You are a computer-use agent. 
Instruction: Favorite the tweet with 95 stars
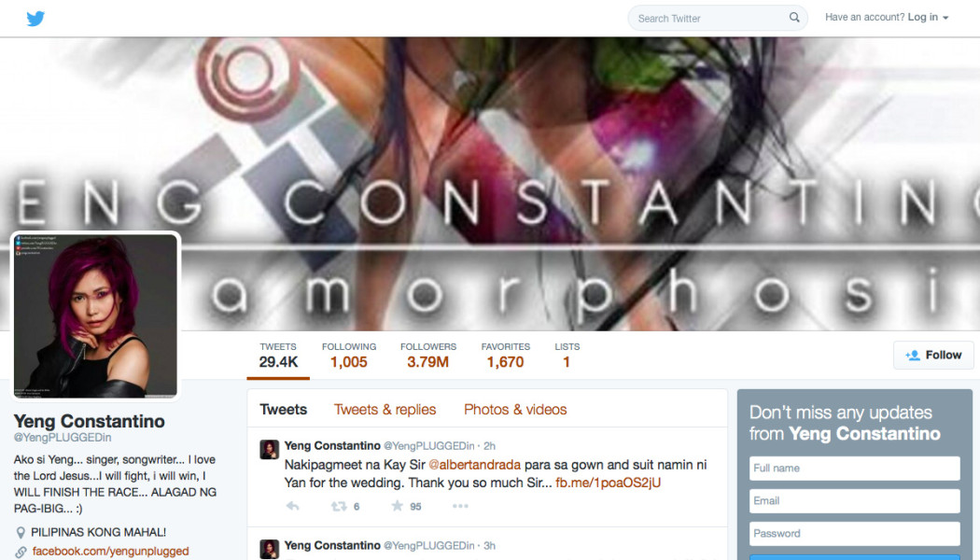pyautogui.click(x=397, y=506)
